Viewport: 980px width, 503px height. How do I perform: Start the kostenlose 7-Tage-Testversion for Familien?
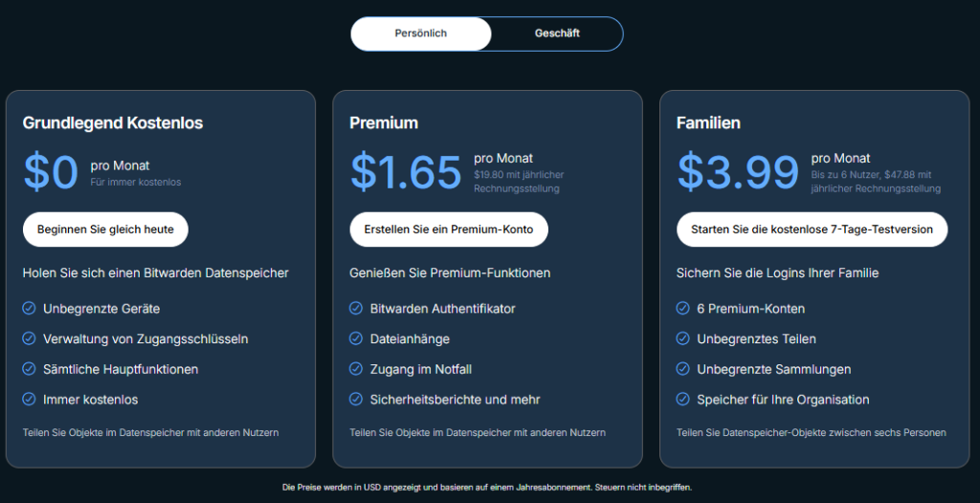point(812,230)
